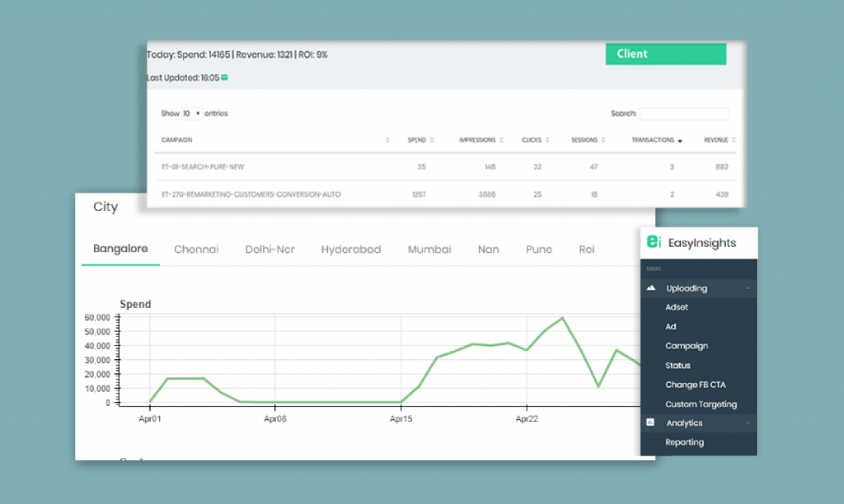
Task: Switch to the Delhi-Ncr city tab
Action: click(x=270, y=249)
